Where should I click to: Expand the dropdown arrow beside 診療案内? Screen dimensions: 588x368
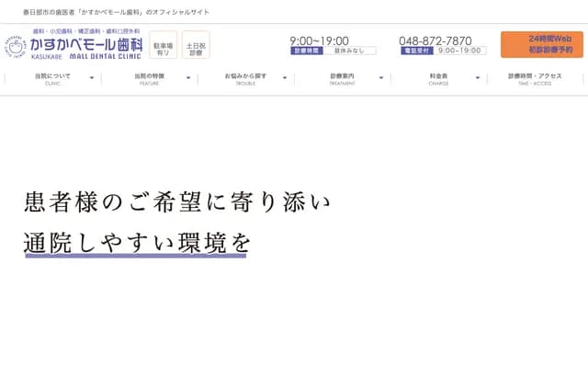pyautogui.click(x=381, y=79)
